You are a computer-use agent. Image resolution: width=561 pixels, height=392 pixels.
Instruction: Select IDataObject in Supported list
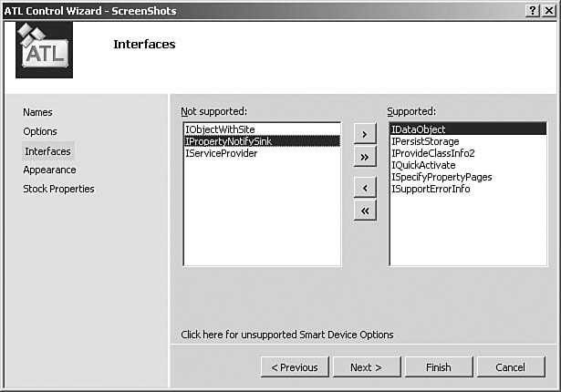tap(468, 129)
